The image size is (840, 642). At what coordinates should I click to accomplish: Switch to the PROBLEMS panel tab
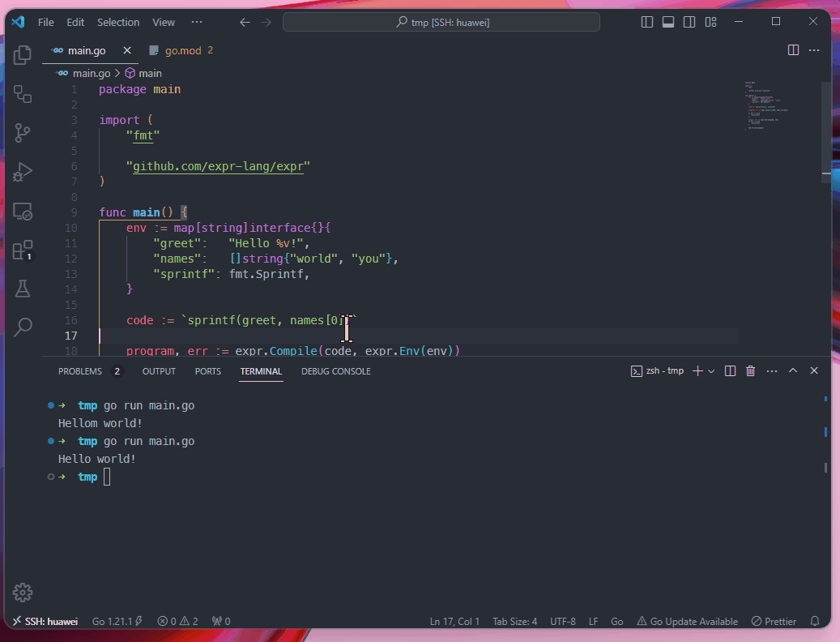pos(80,371)
